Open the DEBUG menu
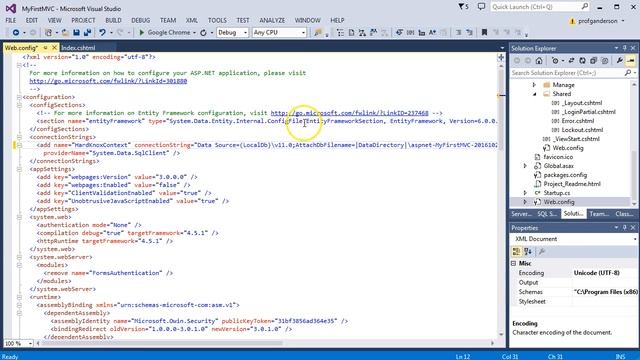The width and height of the screenshot is (640, 360). coord(140,20)
